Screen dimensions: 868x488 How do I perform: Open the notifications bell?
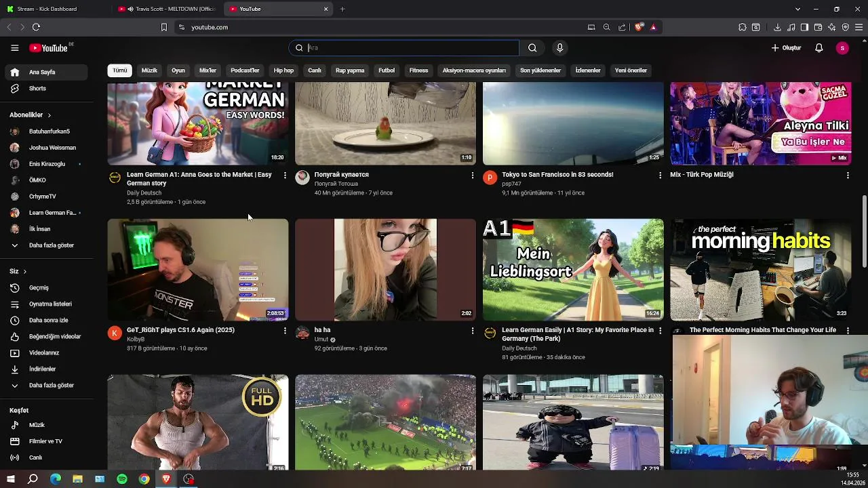(819, 48)
